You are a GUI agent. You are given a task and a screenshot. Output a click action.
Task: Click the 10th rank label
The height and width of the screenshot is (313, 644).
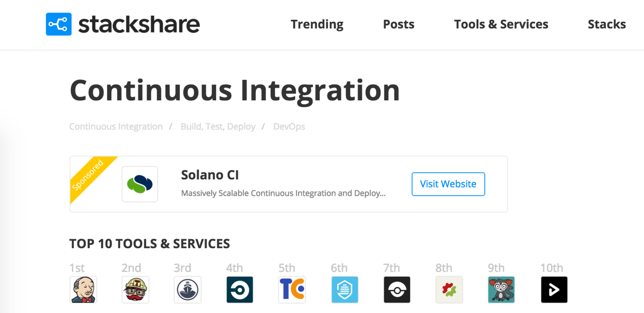tap(552, 268)
